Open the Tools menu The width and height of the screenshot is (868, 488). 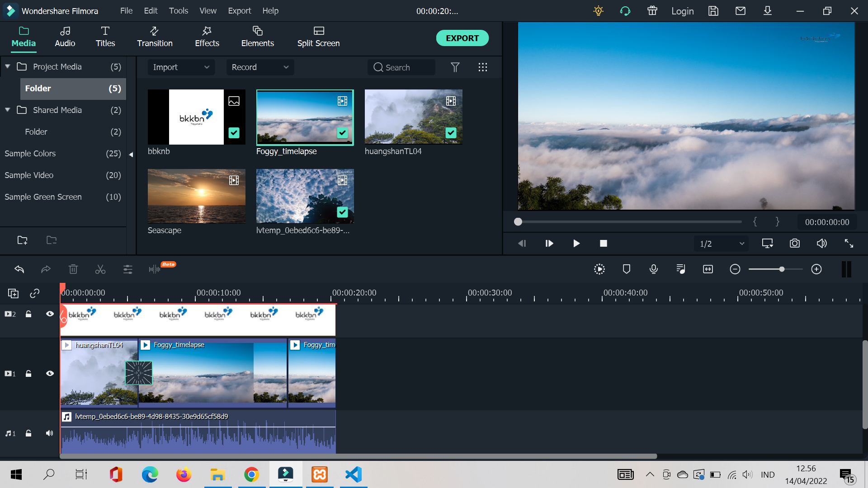pyautogui.click(x=178, y=10)
